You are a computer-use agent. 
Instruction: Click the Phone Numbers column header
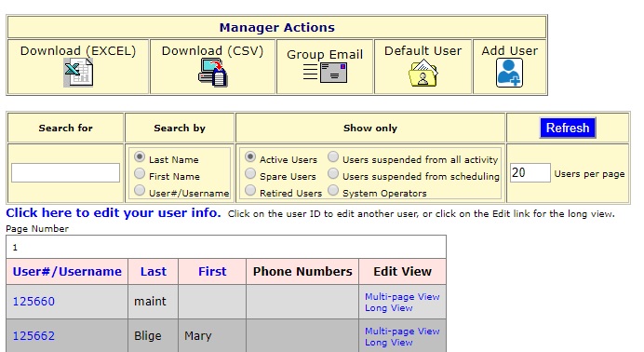click(x=302, y=272)
